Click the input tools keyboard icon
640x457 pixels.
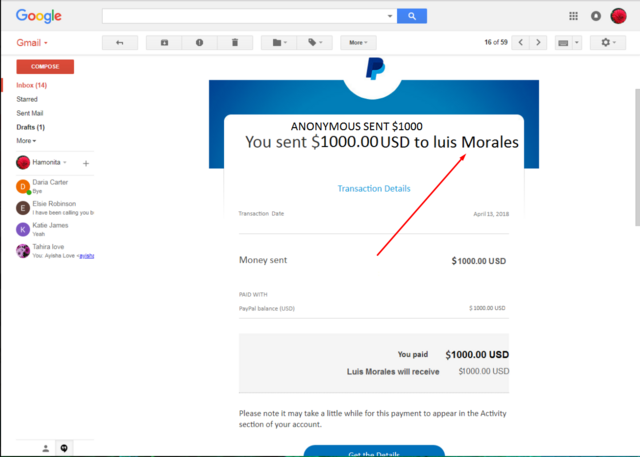[563, 42]
